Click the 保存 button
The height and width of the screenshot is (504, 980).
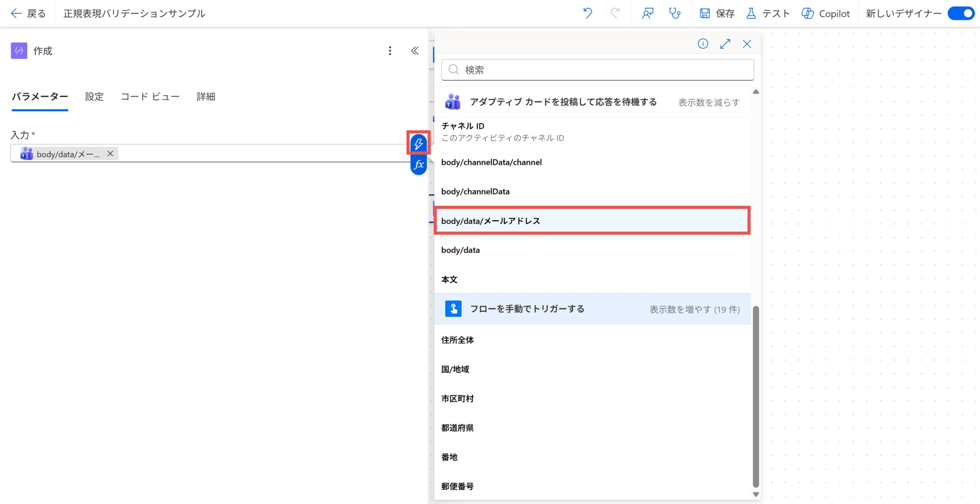click(x=717, y=13)
